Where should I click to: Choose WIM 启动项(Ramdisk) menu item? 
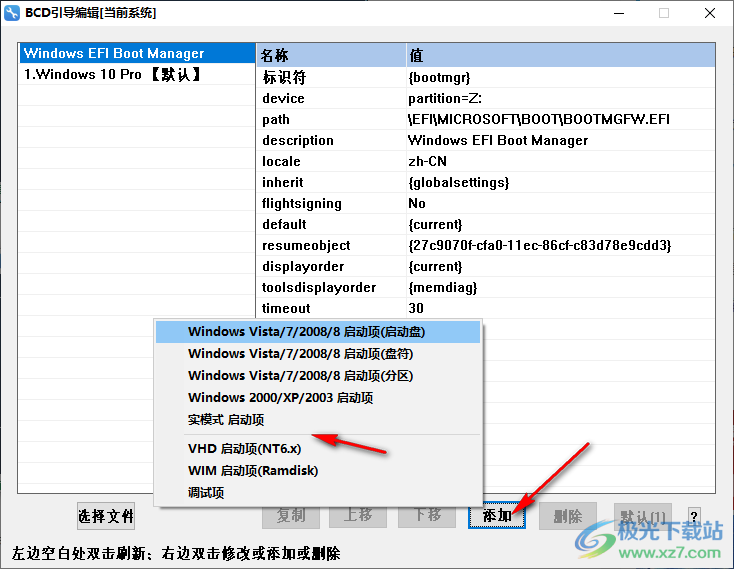coord(253,471)
